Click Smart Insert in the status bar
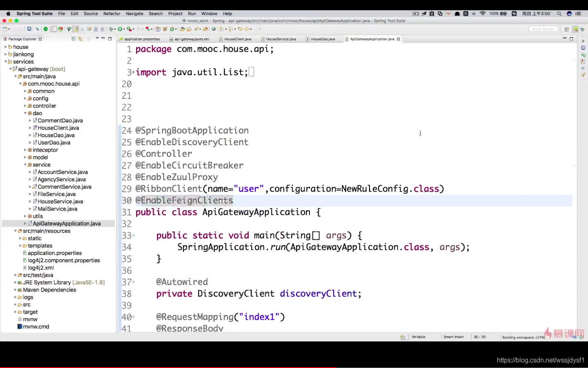Viewport: 588px width, 368px height. click(453, 337)
